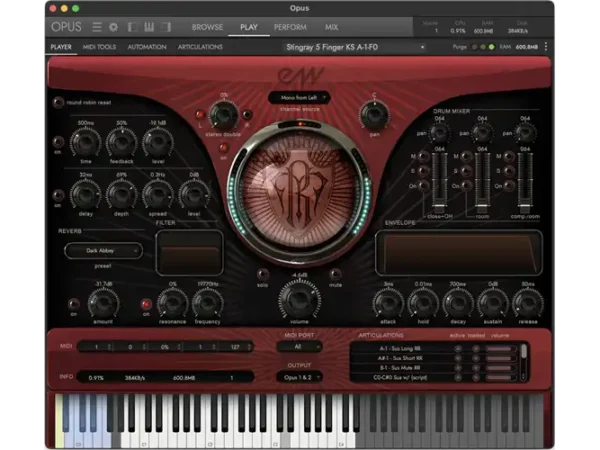600x450 pixels.
Task: Select articulation B-1 - Sus Mute RR
Action: [x=400, y=368]
